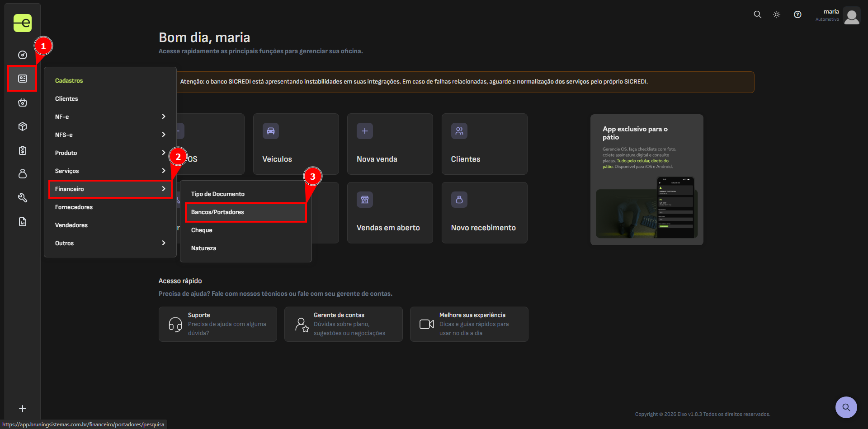The width and height of the screenshot is (868, 429).
Task: Click the maria username label
Action: point(831,12)
